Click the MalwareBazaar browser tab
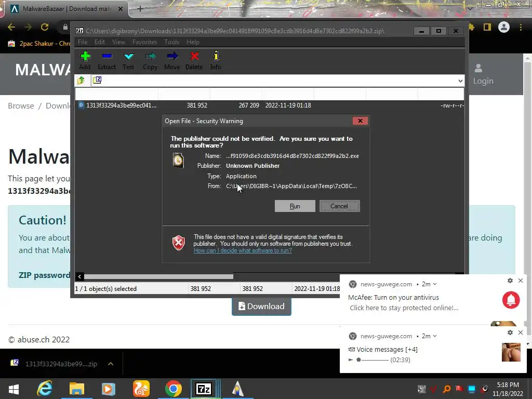This screenshot has height=399, width=532. [66, 9]
